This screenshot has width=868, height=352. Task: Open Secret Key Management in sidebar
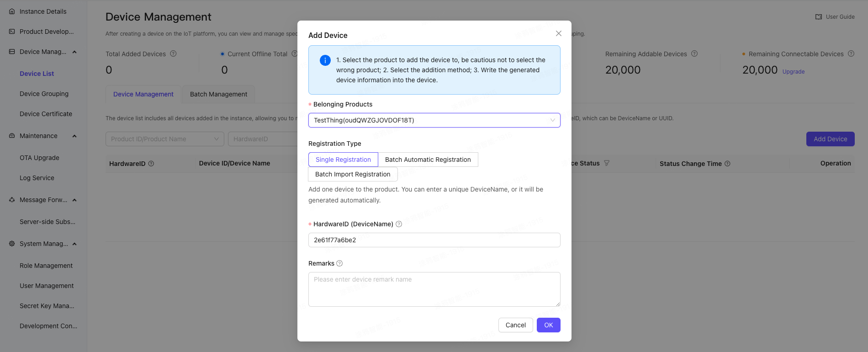point(47,306)
